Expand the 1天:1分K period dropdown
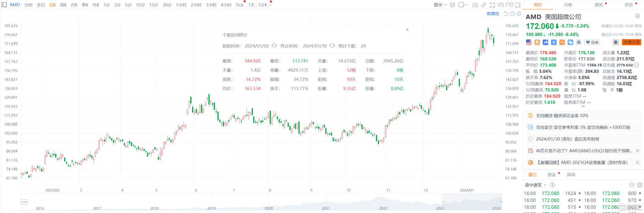The height and width of the screenshot is (213, 644). [260, 5]
